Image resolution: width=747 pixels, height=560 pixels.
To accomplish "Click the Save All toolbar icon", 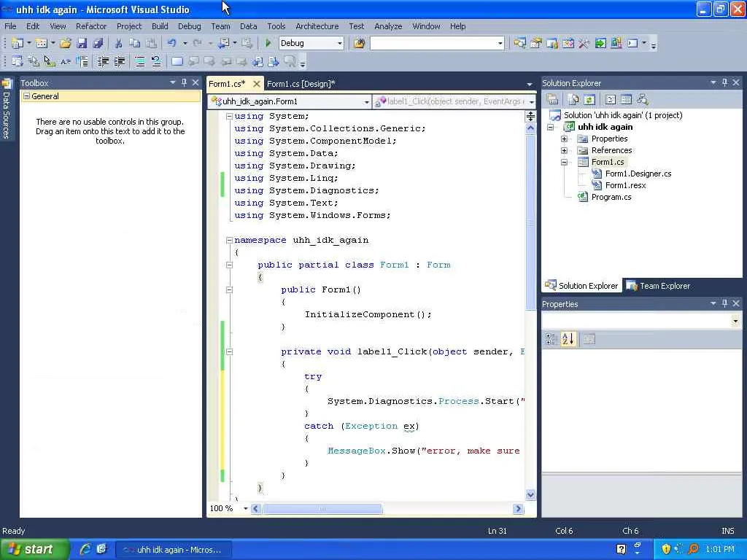I will point(98,44).
